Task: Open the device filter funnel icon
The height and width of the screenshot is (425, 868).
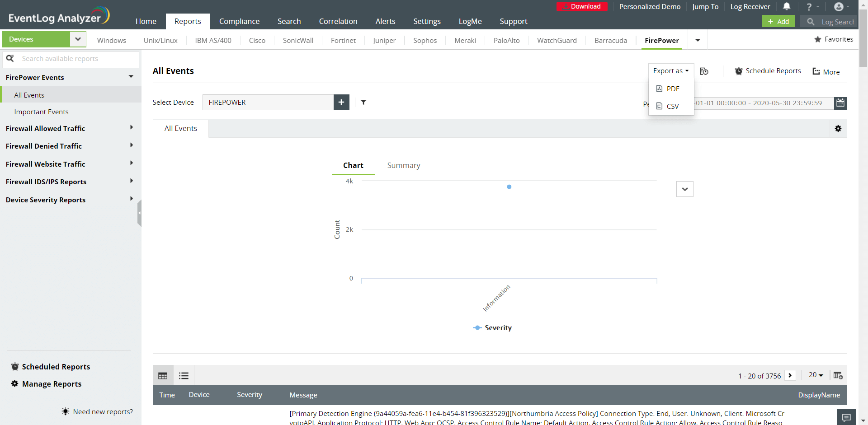Action: point(363,102)
